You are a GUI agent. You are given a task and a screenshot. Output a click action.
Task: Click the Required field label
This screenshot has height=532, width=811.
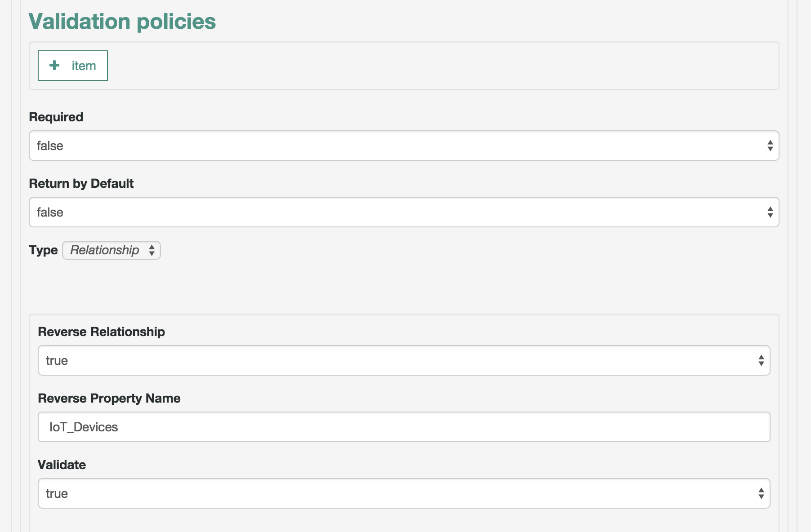56,117
